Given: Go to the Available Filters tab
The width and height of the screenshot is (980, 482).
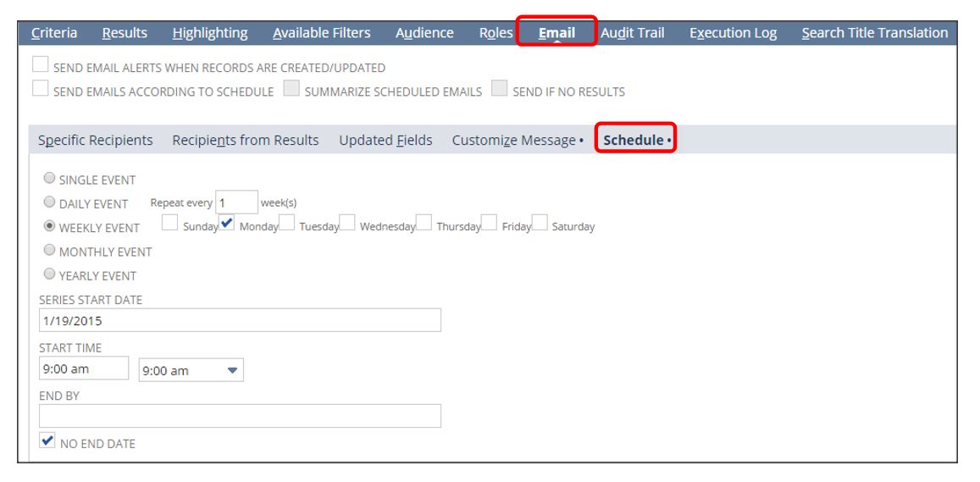Looking at the screenshot, I should 321,33.
